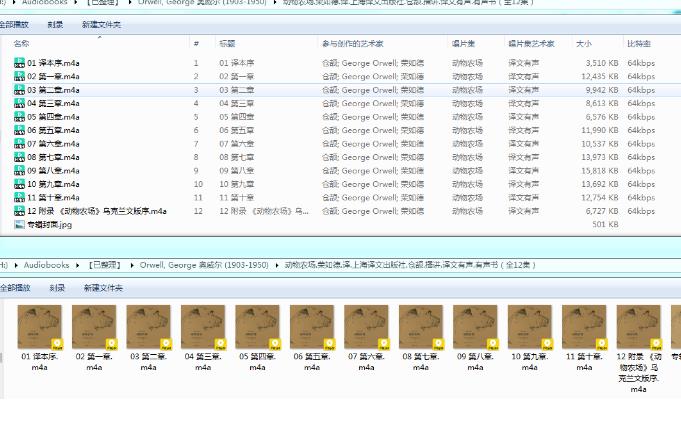Click the size value 8,613 KB
681x424 pixels.
pyautogui.click(x=602, y=103)
